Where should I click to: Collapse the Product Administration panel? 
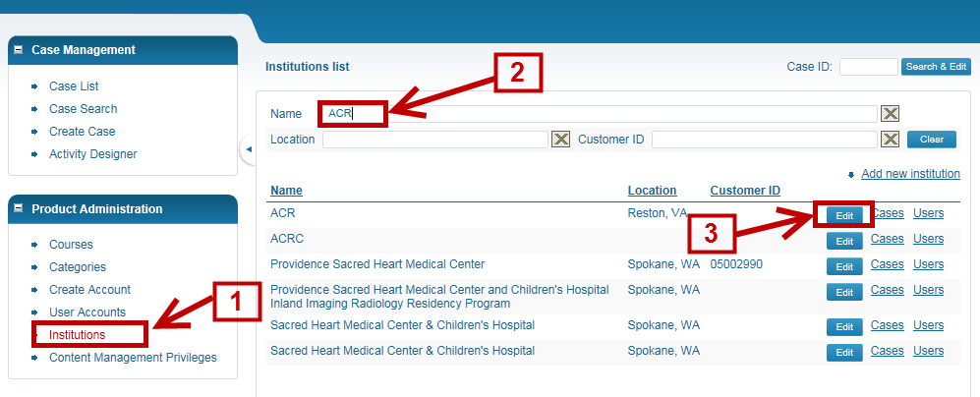[19, 208]
